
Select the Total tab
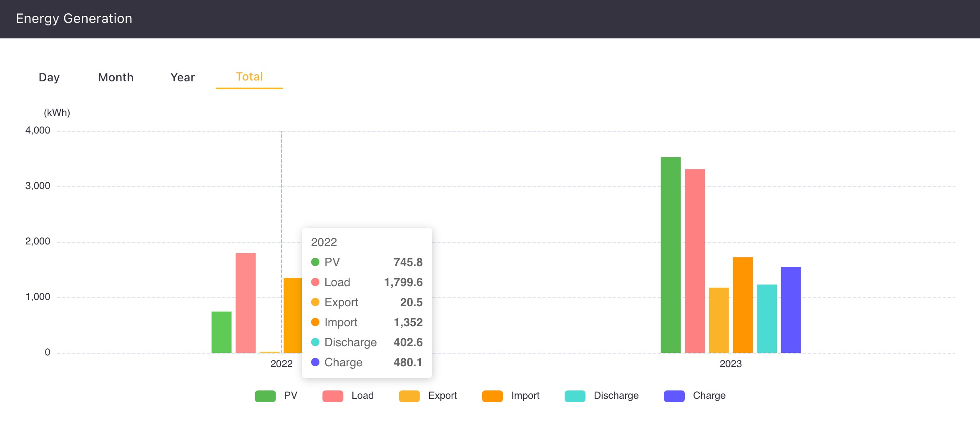(249, 77)
